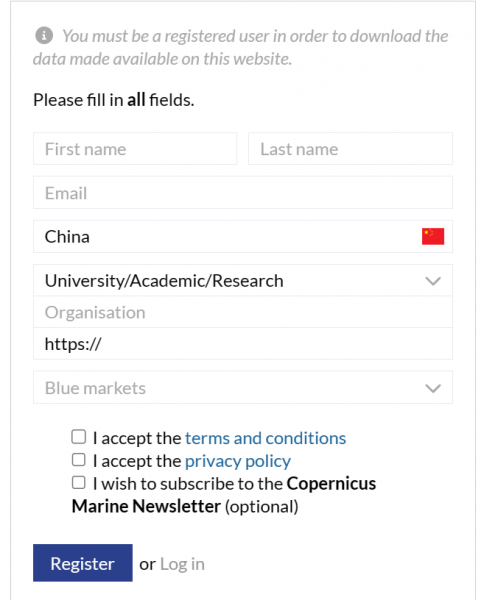The image size is (484, 600).
Task: Click the Organisation text field
Action: coord(243,312)
